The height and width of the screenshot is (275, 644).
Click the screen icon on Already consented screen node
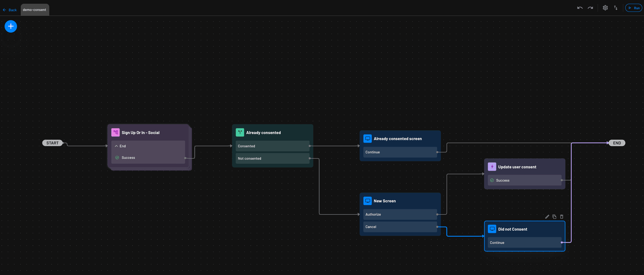pos(367,138)
